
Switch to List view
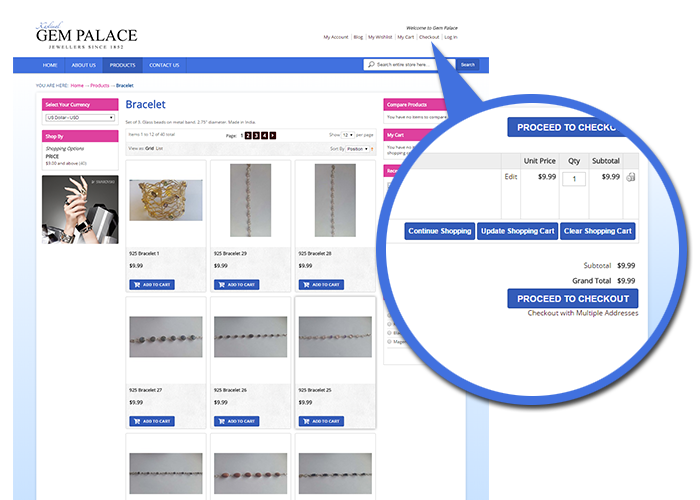click(x=159, y=148)
